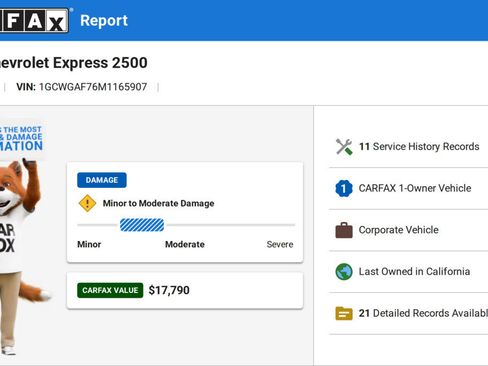Click the Minor scale label
Screen dimensions: 488x366
pos(89,244)
